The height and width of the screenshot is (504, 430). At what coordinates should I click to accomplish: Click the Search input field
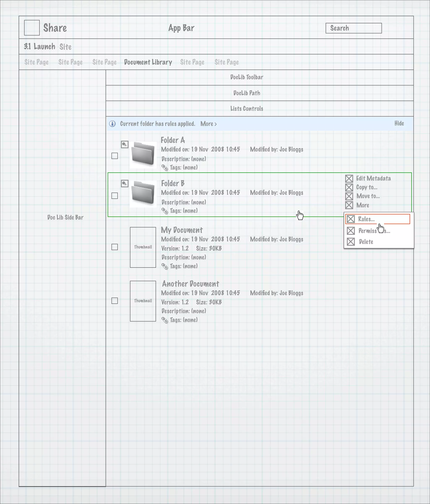point(353,28)
